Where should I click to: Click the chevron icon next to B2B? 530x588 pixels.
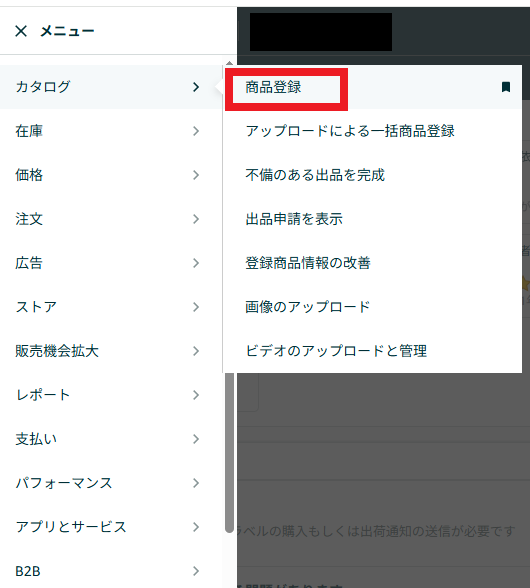coord(196,571)
